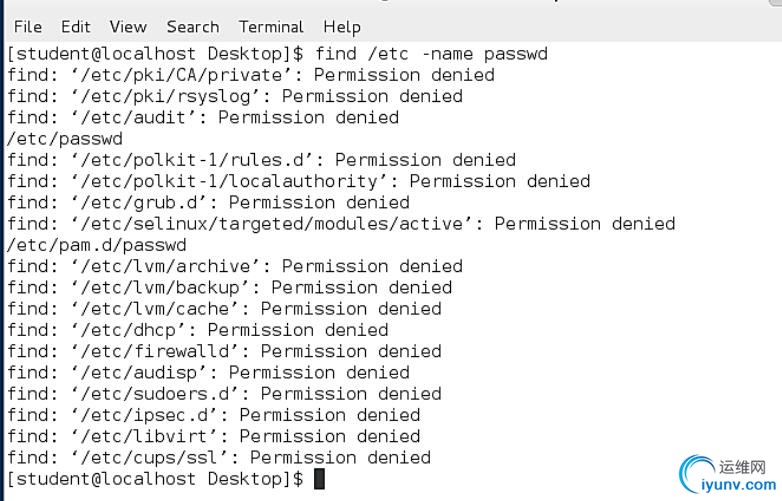Click the /etc/grub.d permission denied line
The width and height of the screenshot is (782, 501).
point(208,202)
